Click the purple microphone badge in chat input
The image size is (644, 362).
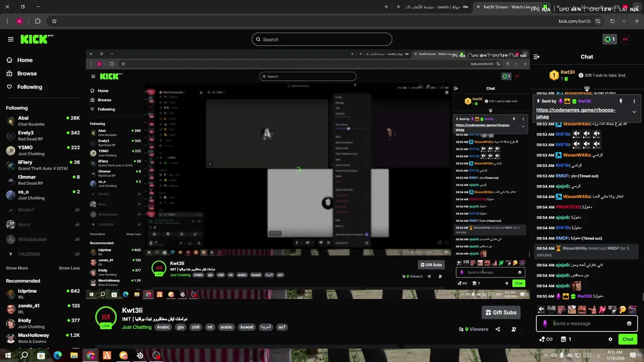545,323
